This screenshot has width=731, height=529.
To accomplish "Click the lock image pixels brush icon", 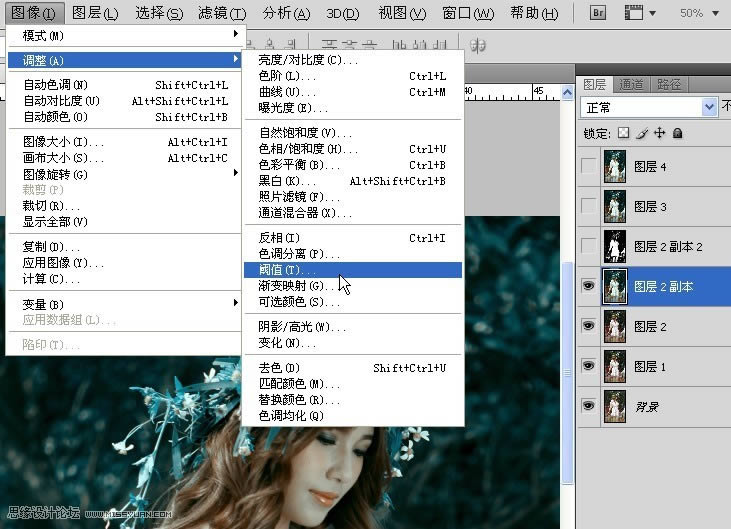I will [642, 132].
